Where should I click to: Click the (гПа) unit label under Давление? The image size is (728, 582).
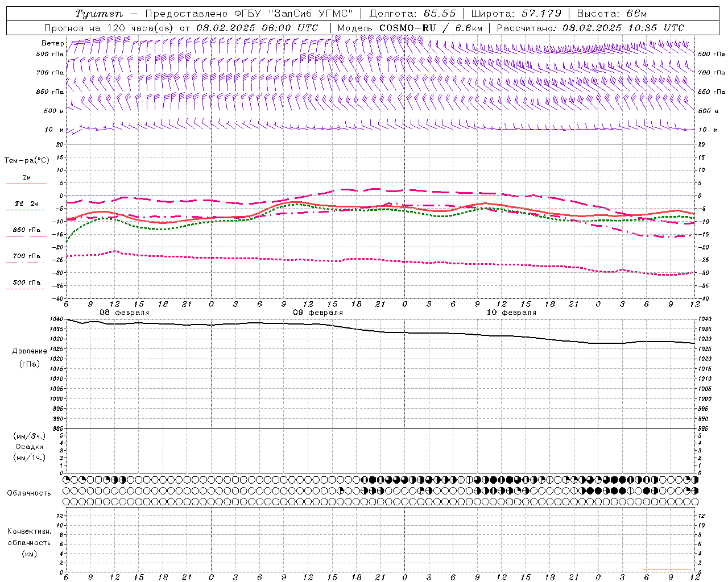[30, 364]
